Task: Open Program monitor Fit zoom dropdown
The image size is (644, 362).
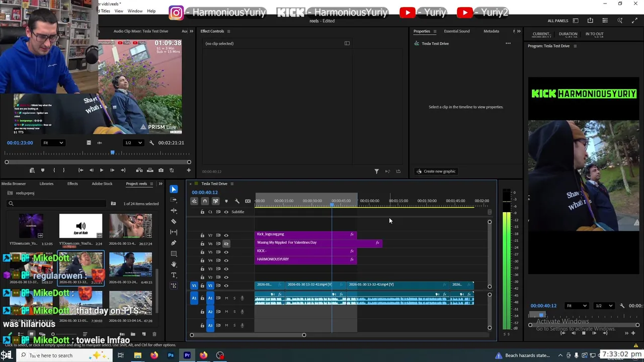Action: [x=577, y=306]
